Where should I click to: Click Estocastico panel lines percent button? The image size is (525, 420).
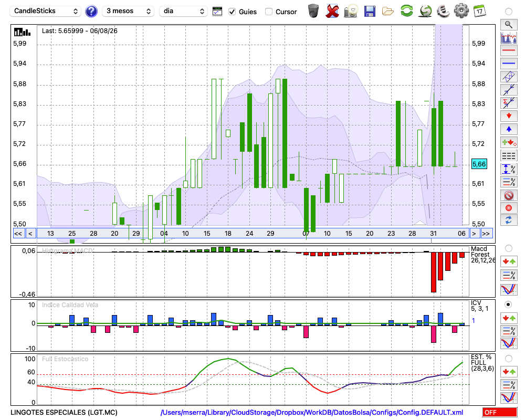pyautogui.click(x=509, y=385)
